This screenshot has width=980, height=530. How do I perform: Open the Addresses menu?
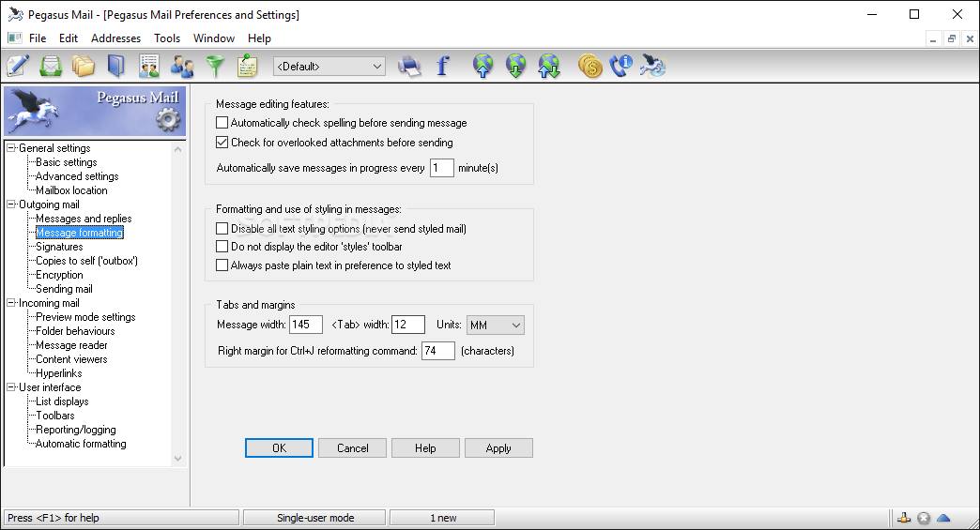click(115, 38)
